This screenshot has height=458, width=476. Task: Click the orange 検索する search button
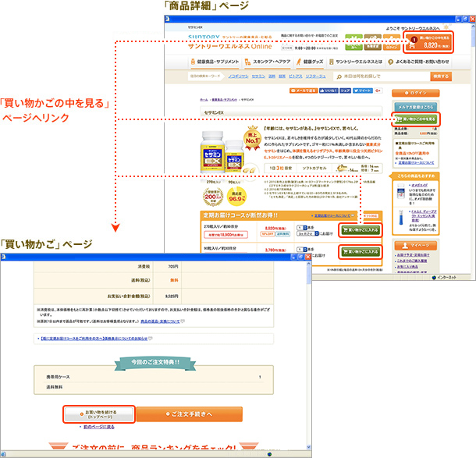point(441,76)
